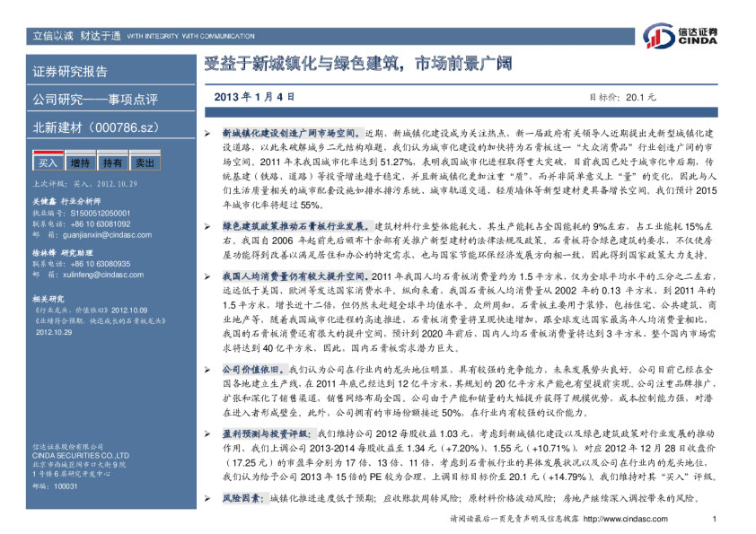Click the bullet arrow beside 风险因素
The width and height of the screenshot is (756, 534).
[x=208, y=497]
